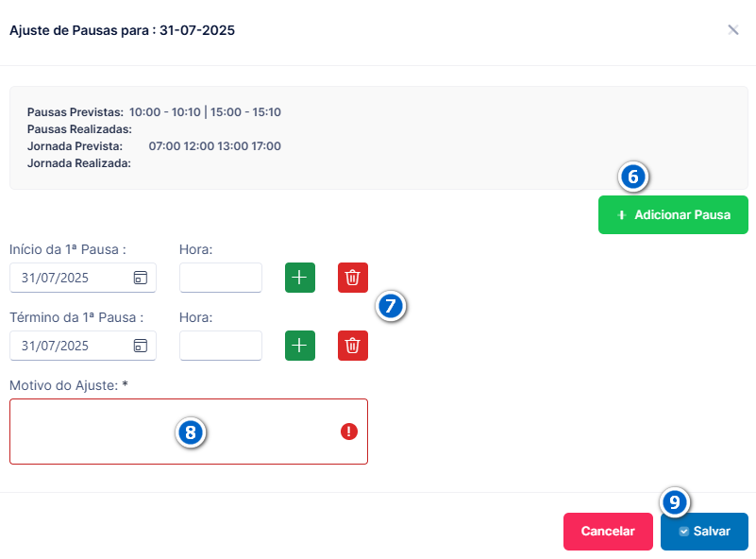Click the Adicionar Pausa button
The image size is (756, 559).
(673, 214)
